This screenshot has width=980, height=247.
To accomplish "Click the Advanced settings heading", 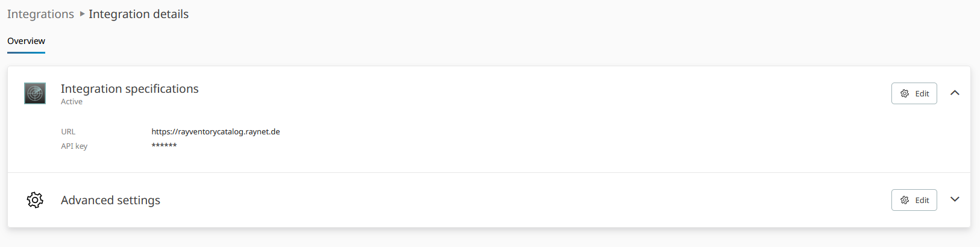I will (110, 200).
